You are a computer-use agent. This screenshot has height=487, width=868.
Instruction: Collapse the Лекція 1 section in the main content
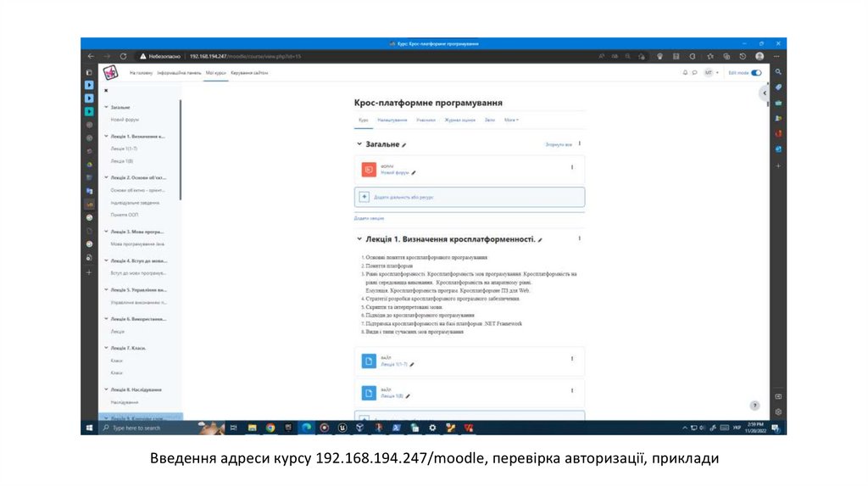click(359, 239)
